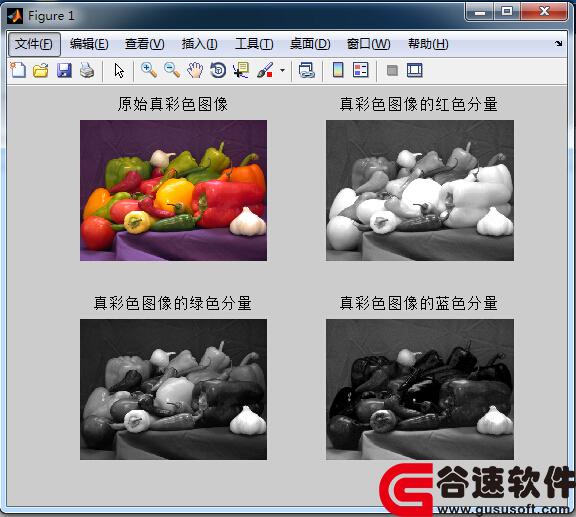576x517 pixels.
Task: Click the title 真彩色图像的绿色分量
Action: pyautogui.click(x=173, y=304)
